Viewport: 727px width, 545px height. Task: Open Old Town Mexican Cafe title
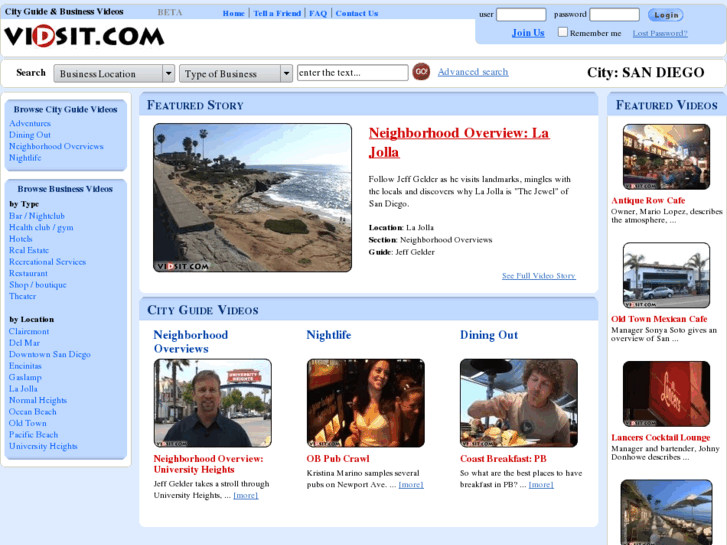(x=659, y=319)
